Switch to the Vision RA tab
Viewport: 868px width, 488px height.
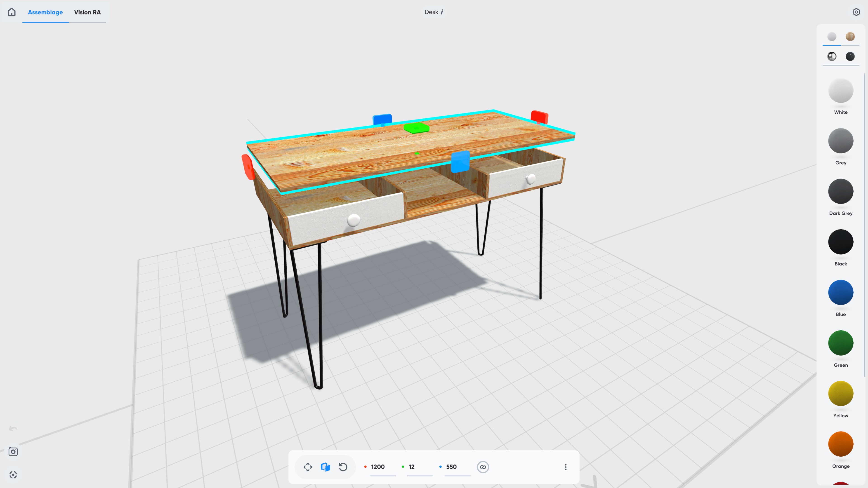click(x=87, y=12)
